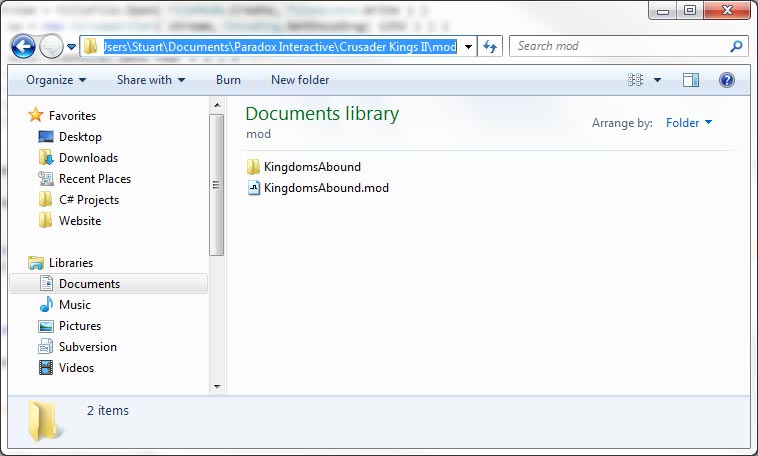
Task: Click the Search mod input field
Action: click(x=618, y=46)
